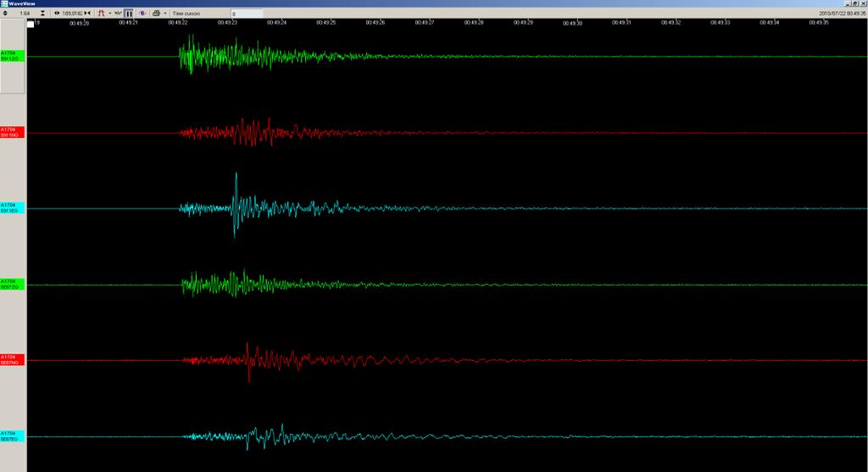Viewport: 868px width, 472px height.
Task: Click the 00:49:30 tick on time axis
Action: [x=572, y=23]
